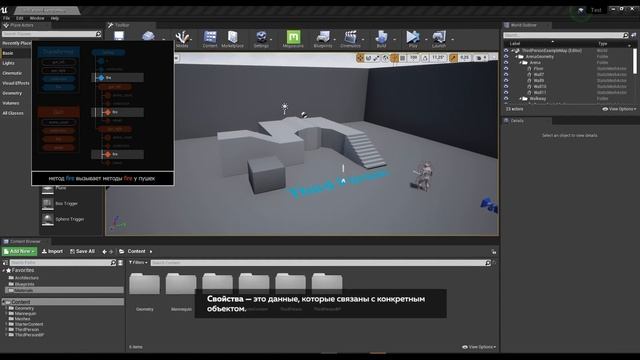The image size is (640, 360).
Task: Click the Save Current toolbar icon
Action: tap(119, 37)
